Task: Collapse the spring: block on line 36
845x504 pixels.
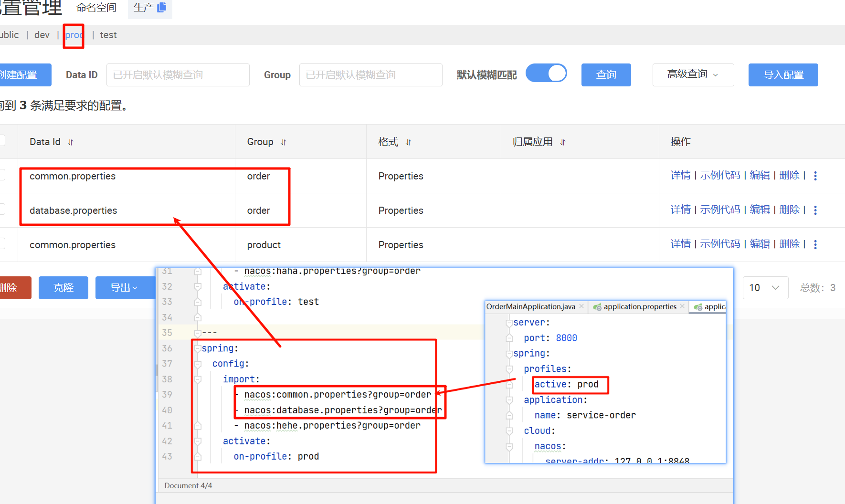Action: pos(198,348)
